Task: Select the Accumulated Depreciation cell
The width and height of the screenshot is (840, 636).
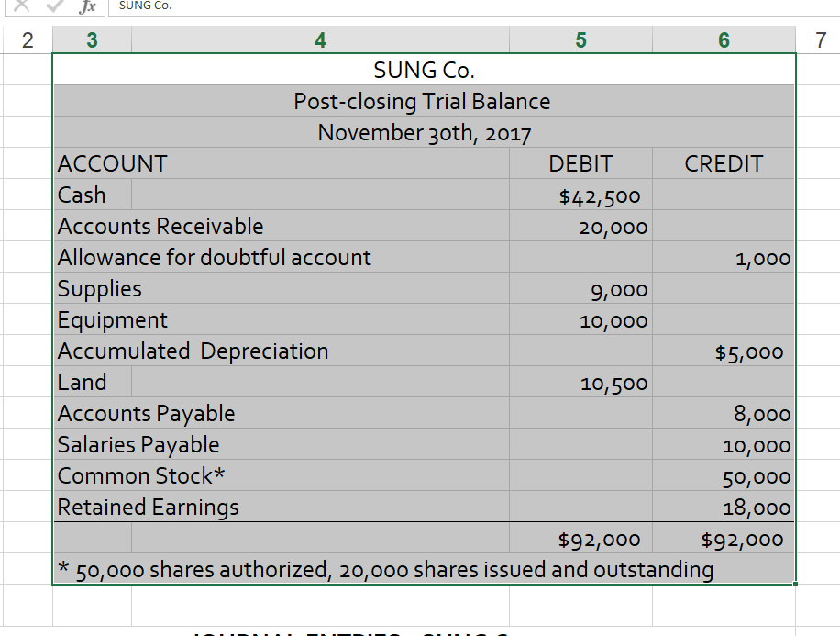Action: 282,351
